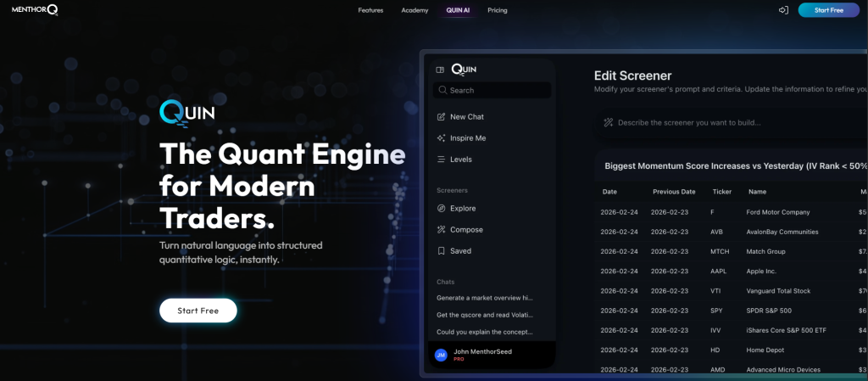Click the Saved bookmark icon
This screenshot has height=381, width=868.
[441, 251]
